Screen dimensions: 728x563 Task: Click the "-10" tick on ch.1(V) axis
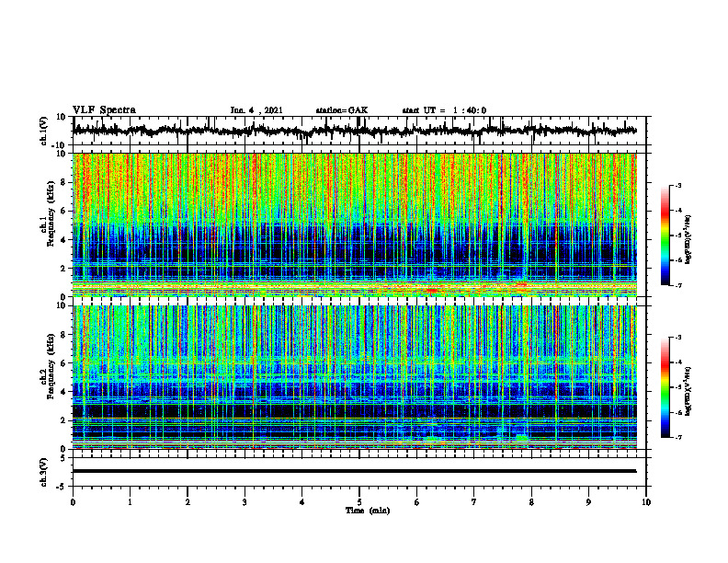click(x=60, y=145)
